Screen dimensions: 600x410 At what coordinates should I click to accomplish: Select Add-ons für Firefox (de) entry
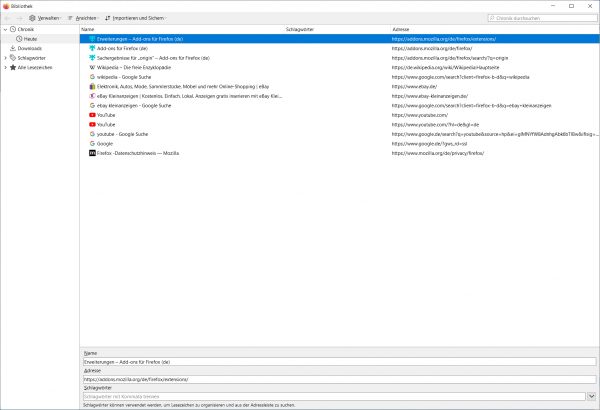coord(339,48)
